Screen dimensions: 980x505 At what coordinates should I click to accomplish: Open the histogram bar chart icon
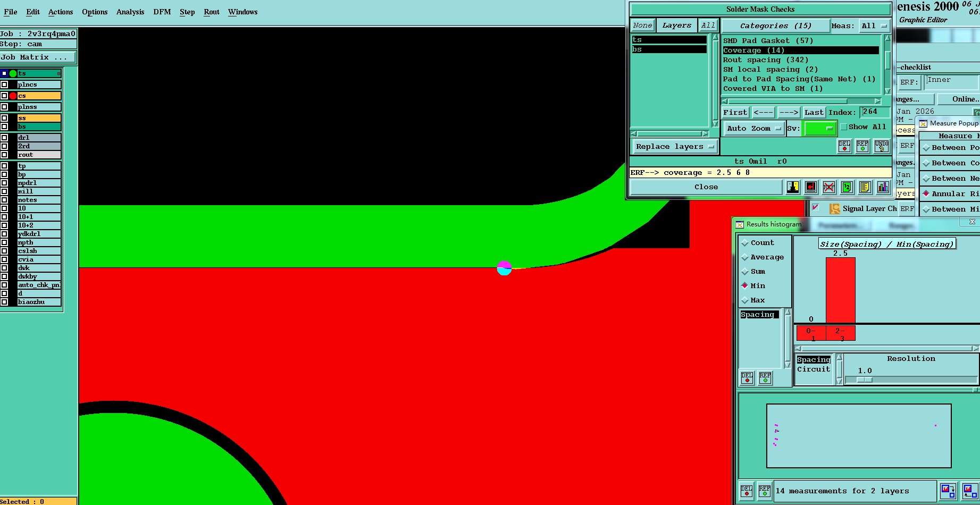[883, 187]
